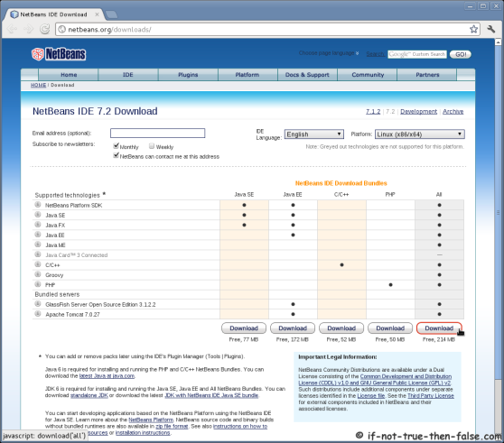Download the Java EE bundle

(293, 328)
